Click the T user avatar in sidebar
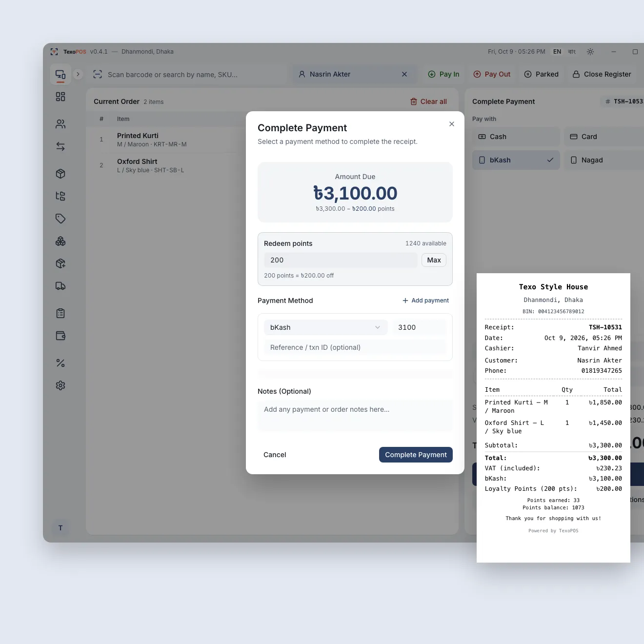The width and height of the screenshot is (644, 644). (x=60, y=528)
